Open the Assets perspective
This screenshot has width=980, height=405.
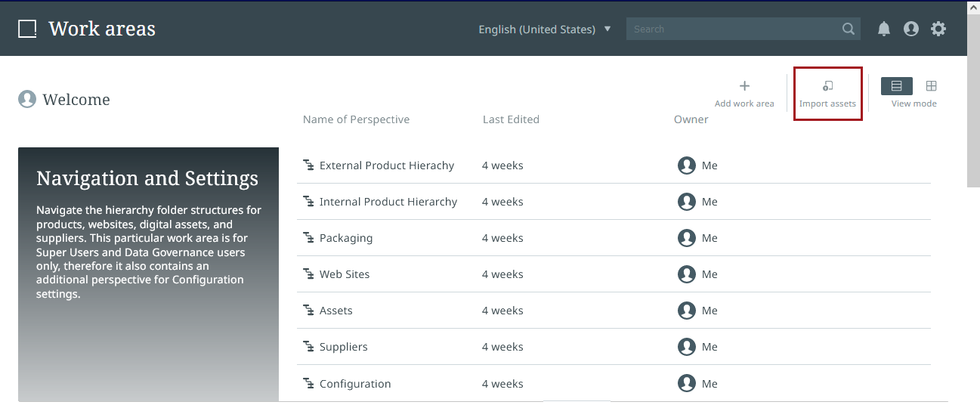tap(335, 311)
